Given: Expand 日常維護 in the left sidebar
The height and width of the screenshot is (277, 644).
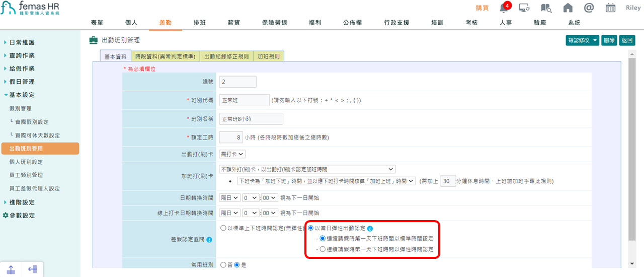Looking at the screenshot, I should point(22,42).
